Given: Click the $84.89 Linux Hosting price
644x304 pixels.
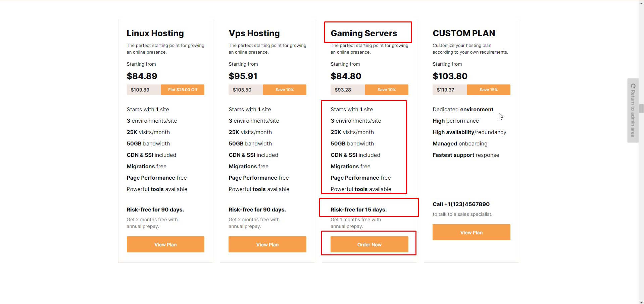Looking at the screenshot, I should point(142,76).
